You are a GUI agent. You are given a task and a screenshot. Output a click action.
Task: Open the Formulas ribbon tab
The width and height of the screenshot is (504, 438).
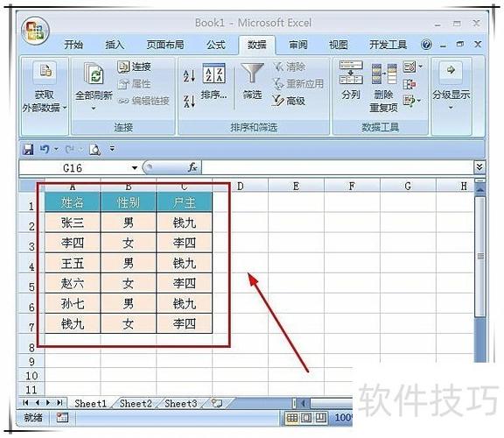215,45
